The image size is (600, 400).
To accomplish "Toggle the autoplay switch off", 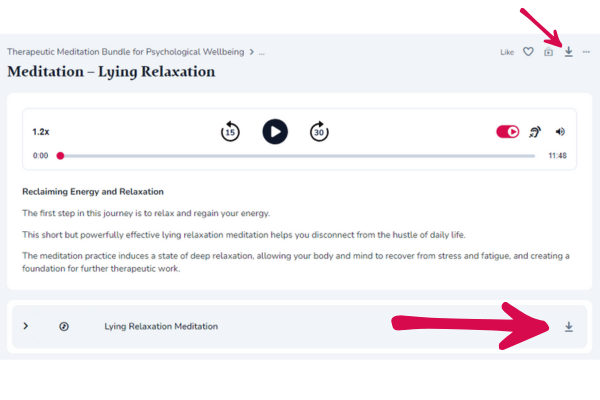I will coord(508,131).
